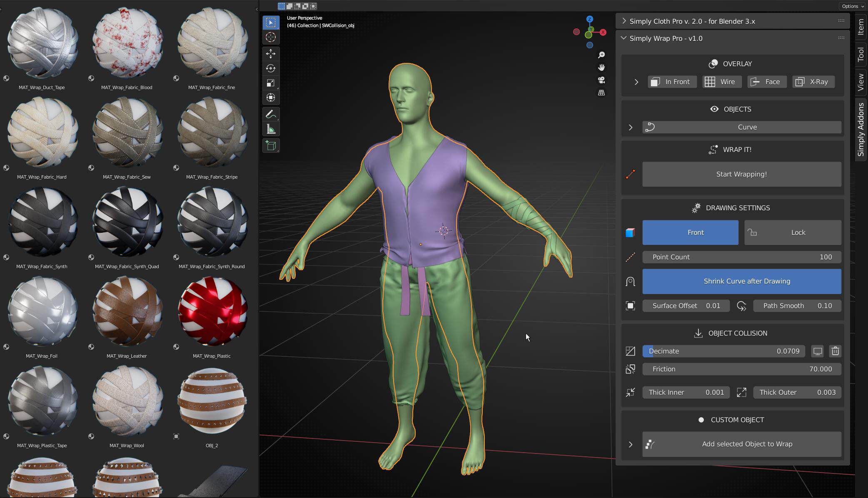The width and height of the screenshot is (868, 498).
Task: Click the Path Smooth value field
Action: [797, 306]
